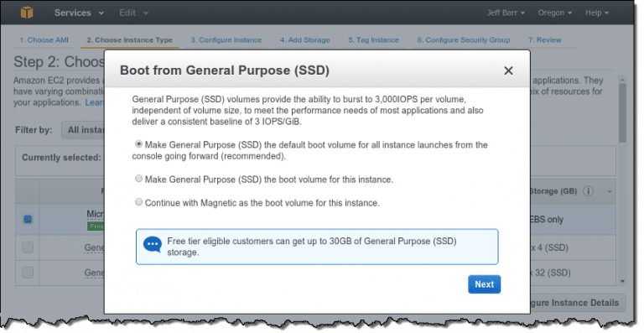The width and height of the screenshot is (644, 333).
Task: Click the 'x 32 (SSD)' storage cell
Action: click(x=550, y=273)
